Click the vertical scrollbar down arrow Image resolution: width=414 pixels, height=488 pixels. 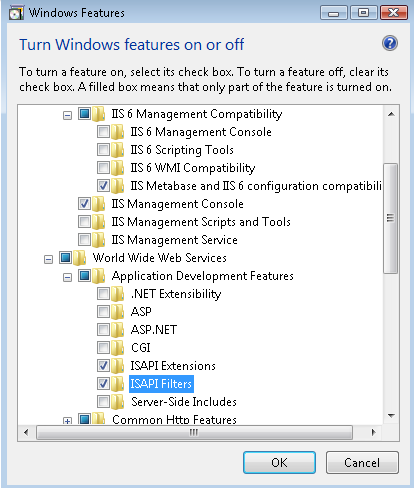391,416
